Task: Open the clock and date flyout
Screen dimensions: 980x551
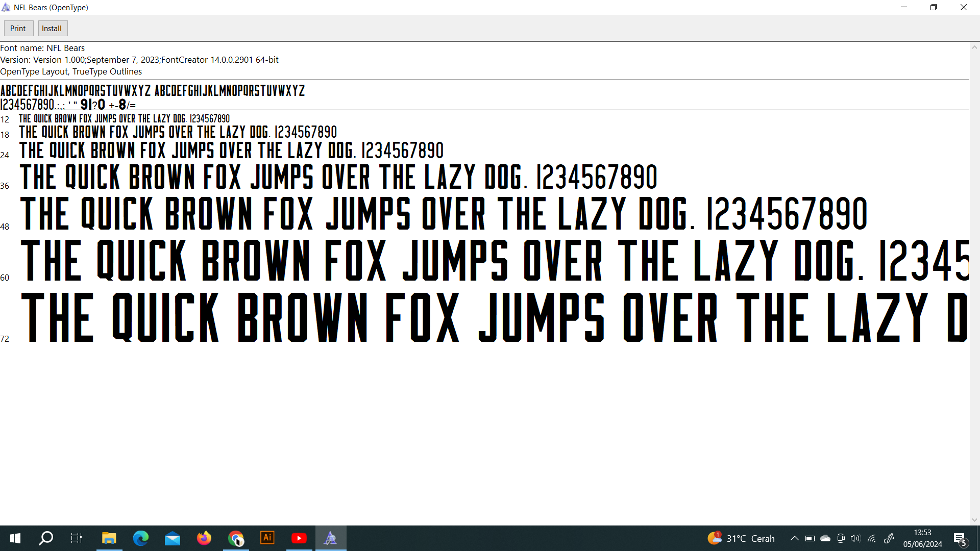Action: click(x=922, y=538)
